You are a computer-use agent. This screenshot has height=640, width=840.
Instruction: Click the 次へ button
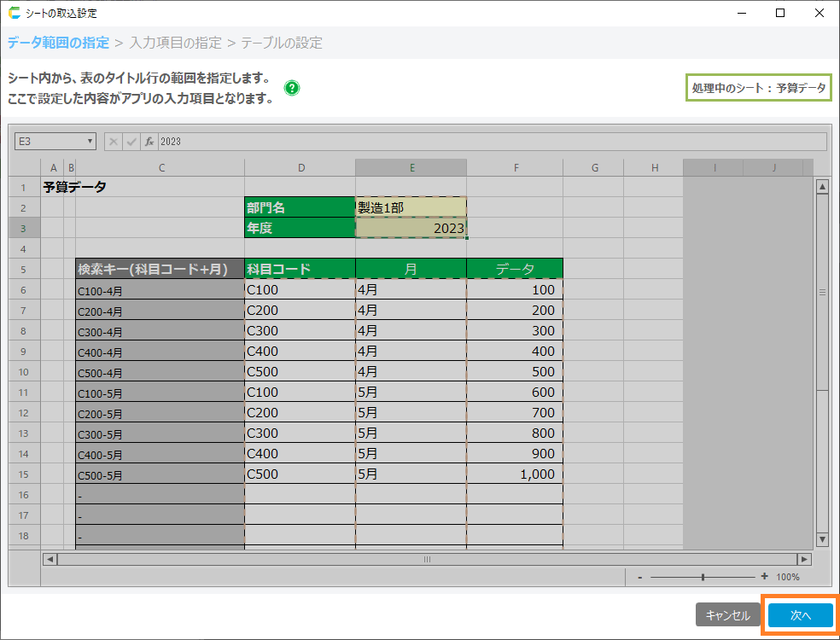click(x=800, y=615)
